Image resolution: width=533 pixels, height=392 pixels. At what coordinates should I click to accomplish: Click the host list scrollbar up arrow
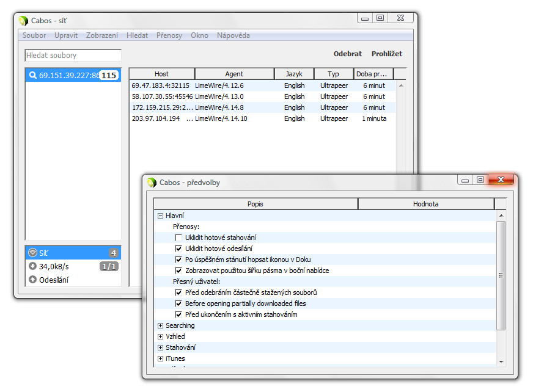pyautogui.click(x=401, y=85)
